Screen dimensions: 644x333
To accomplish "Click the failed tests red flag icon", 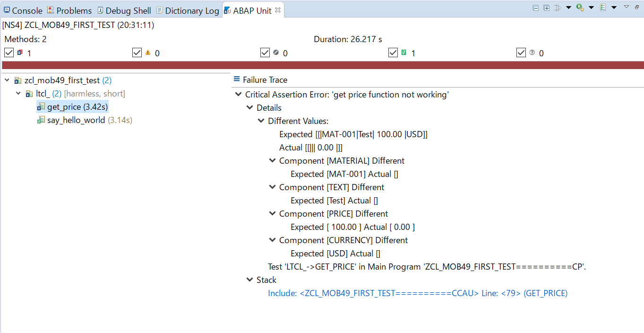I will click(x=20, y=53).
